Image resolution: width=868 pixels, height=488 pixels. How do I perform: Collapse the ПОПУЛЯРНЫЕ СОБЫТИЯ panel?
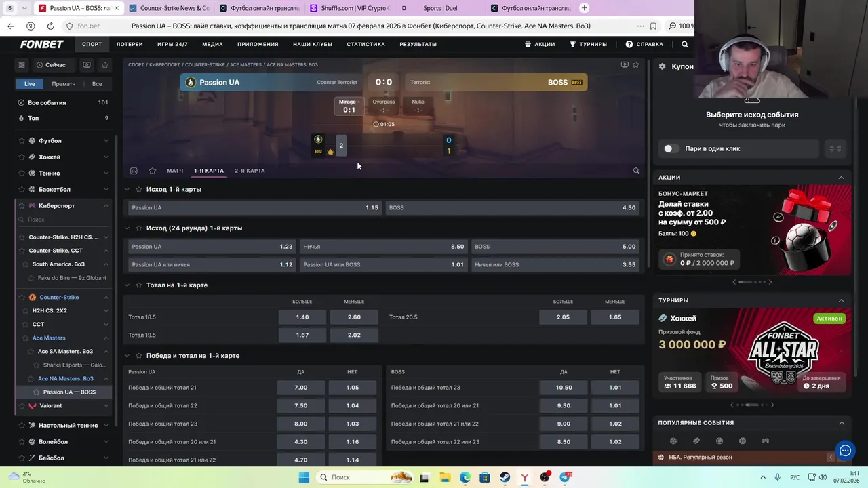coord(842,423)
